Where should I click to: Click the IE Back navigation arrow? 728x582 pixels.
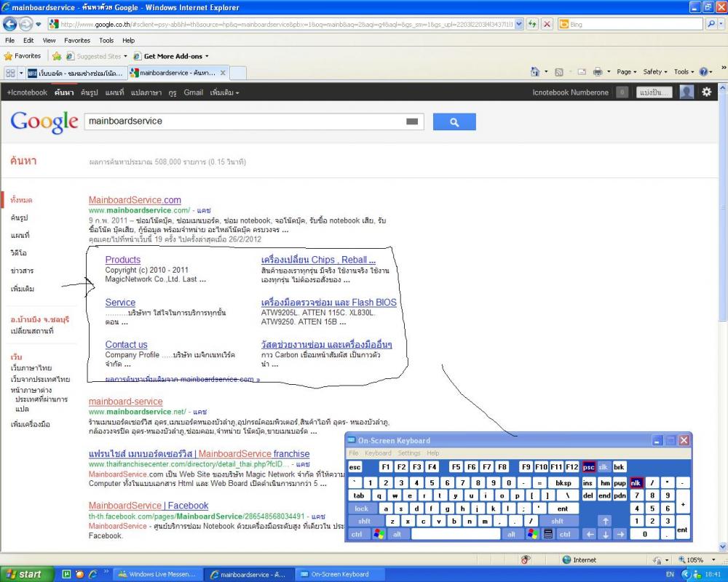9,24
